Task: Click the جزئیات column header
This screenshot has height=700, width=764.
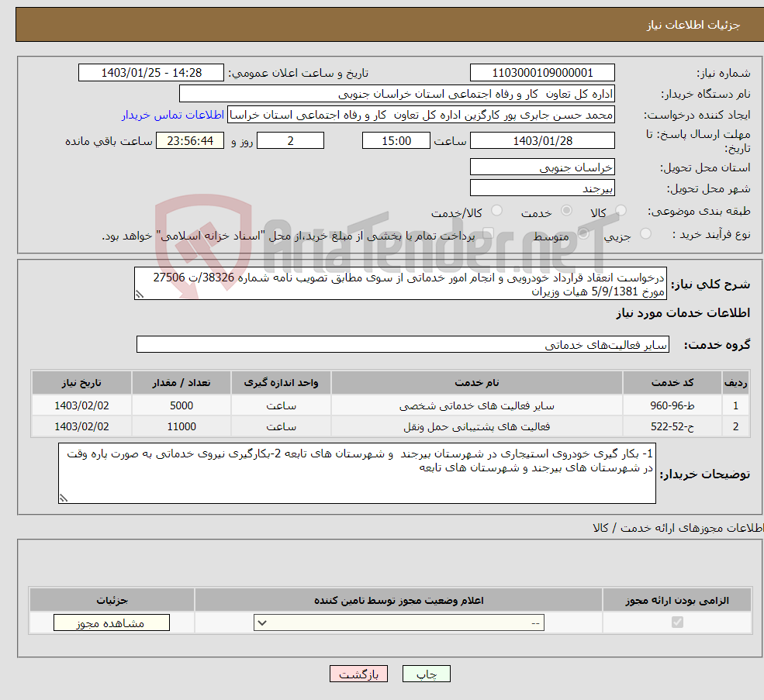Action: point(112,600)
